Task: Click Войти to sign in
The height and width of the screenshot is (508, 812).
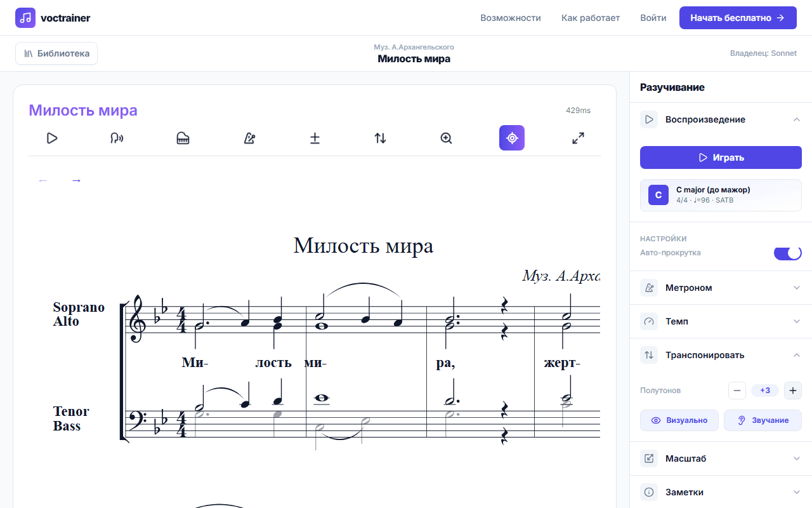Action: [653, 18]
